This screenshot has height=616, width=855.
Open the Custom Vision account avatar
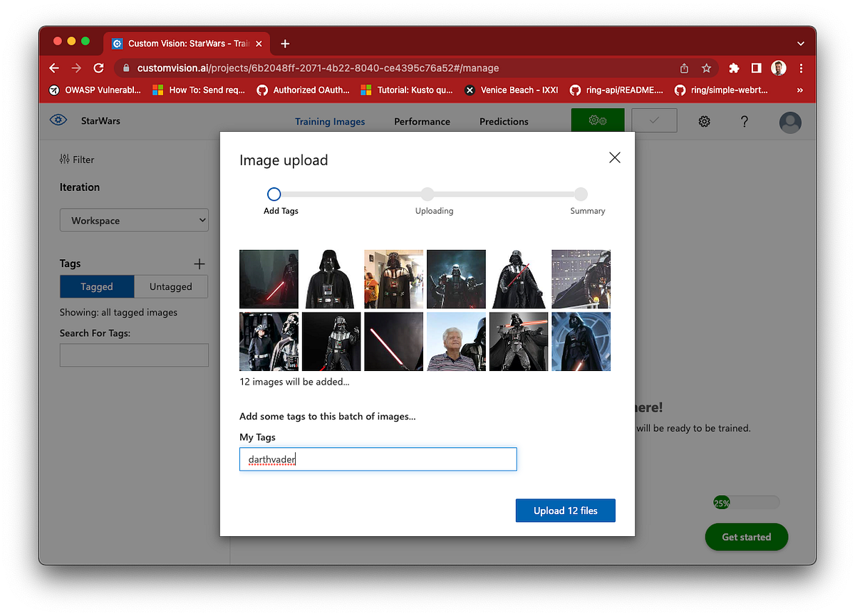790,122
